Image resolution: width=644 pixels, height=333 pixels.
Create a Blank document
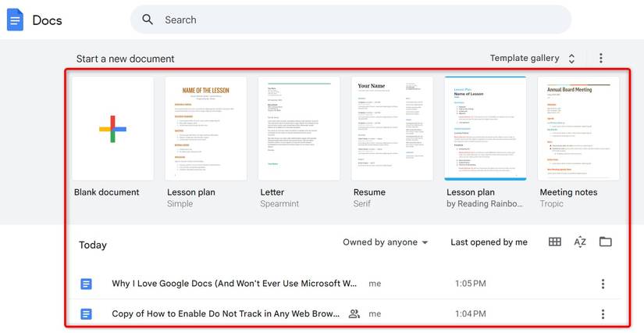tap(112, 128)
